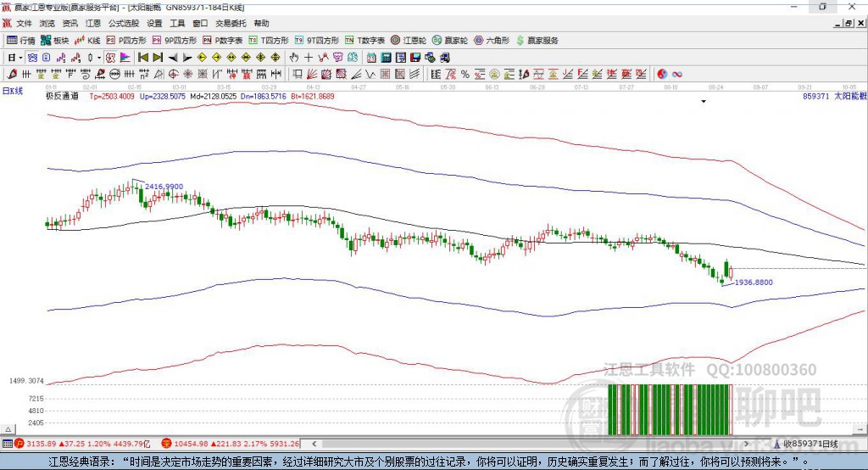Open the 公式选股 menu
This screenshot has height=470, width=868.
(123, 24)
